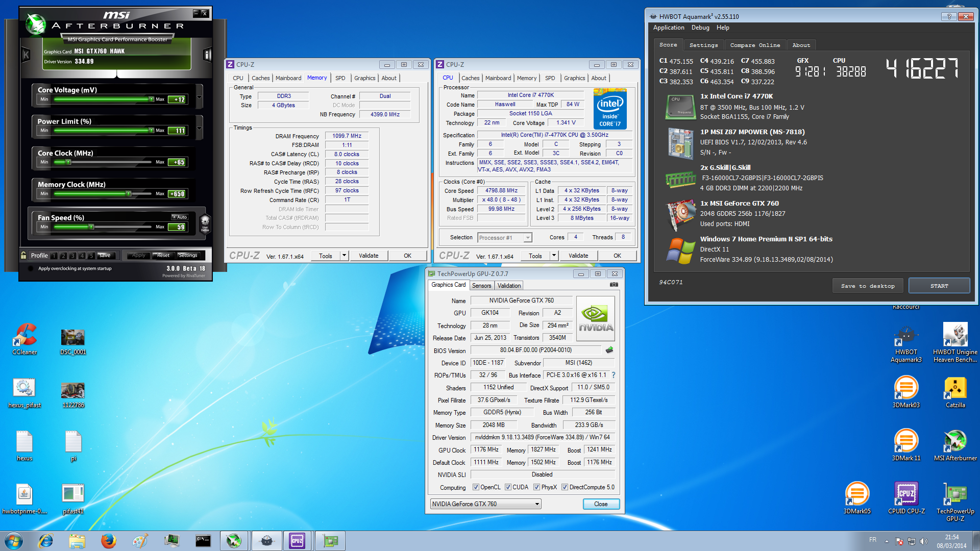Open the Compare Online tab in Aquamark
This screenshot has width=980, height=551.
(755, 45)
